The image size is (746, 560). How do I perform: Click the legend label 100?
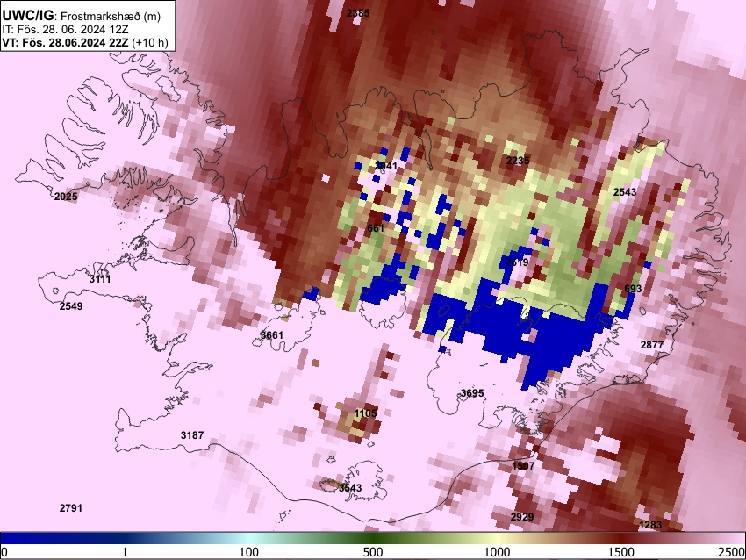[249, 552]
